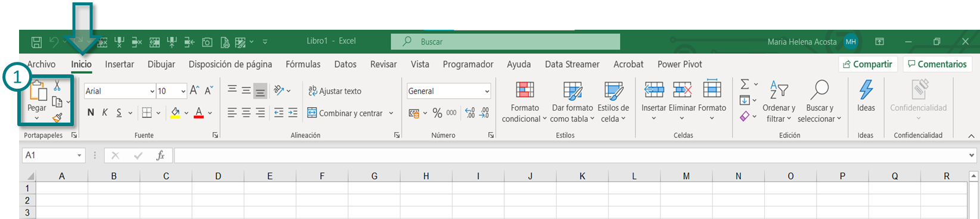Switch to the Programador tab
The height and width of the screenshot is (219, 980).
tap(468, 64)
